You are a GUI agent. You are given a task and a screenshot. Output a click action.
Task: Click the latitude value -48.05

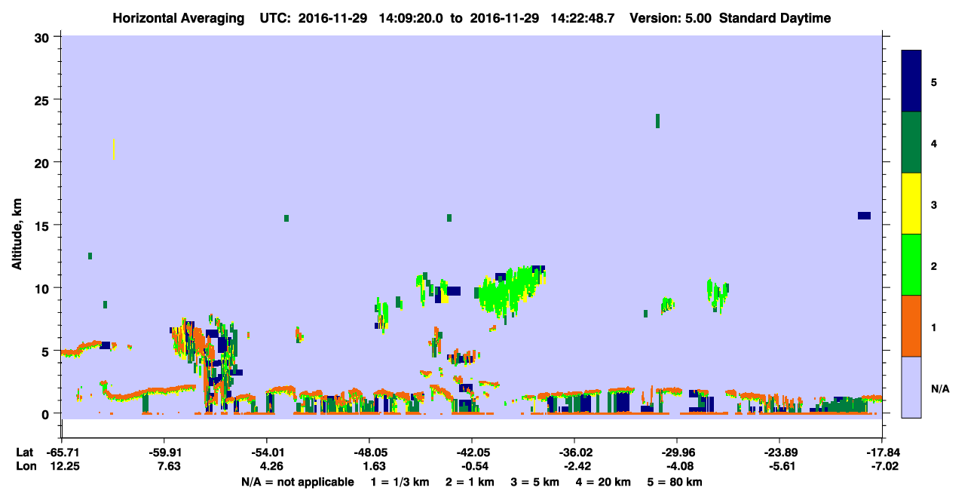pos(369,452)
